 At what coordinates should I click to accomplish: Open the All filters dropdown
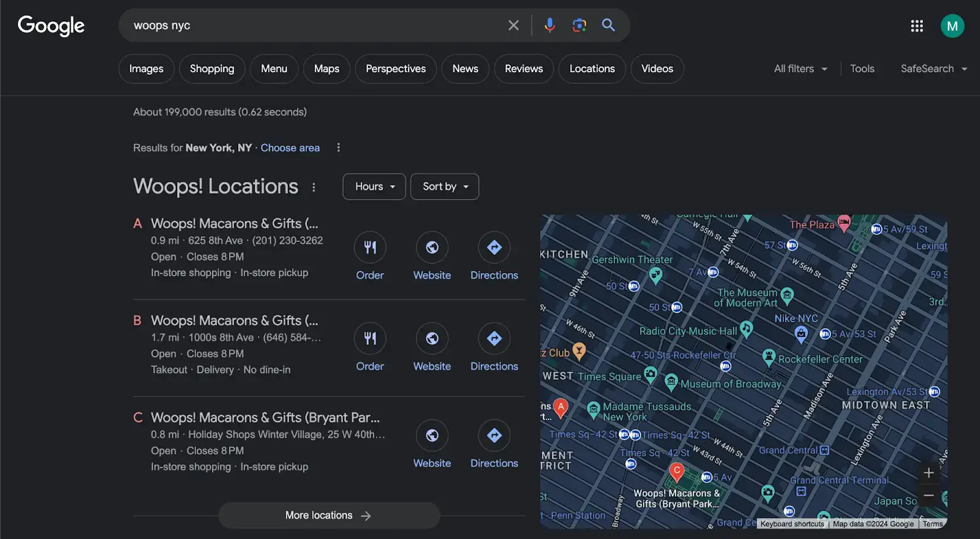pos(801,69)
